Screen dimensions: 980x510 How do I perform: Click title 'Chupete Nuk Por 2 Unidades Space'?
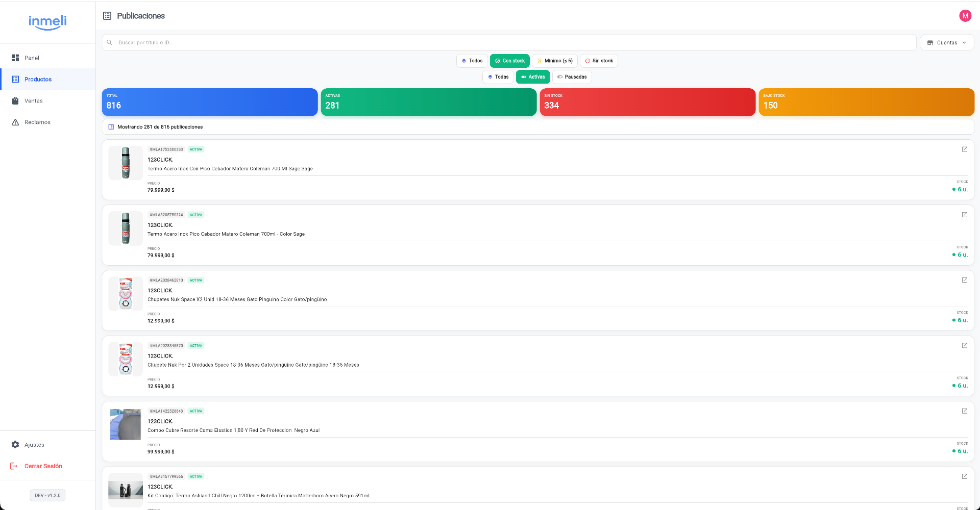pos(253,365)
